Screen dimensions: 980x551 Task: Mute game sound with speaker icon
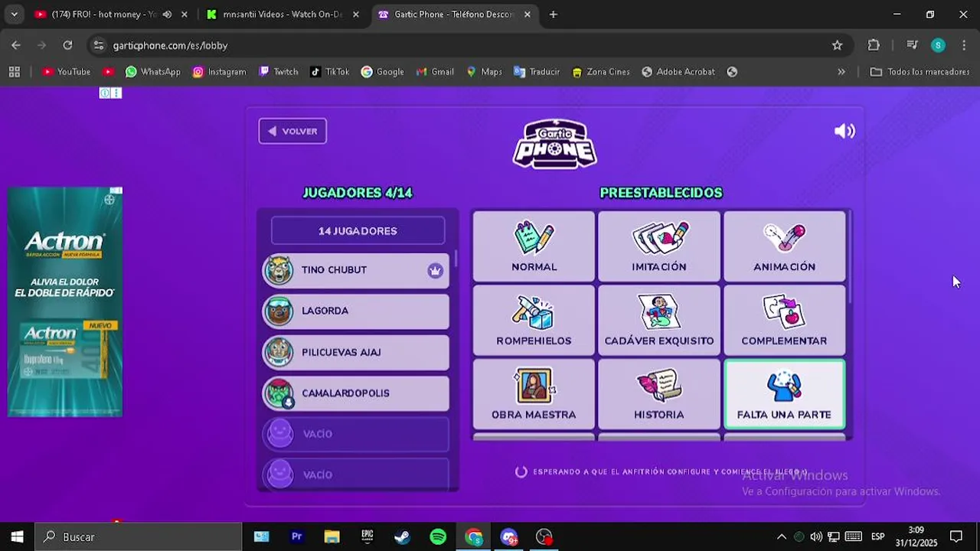coord(844,131)
